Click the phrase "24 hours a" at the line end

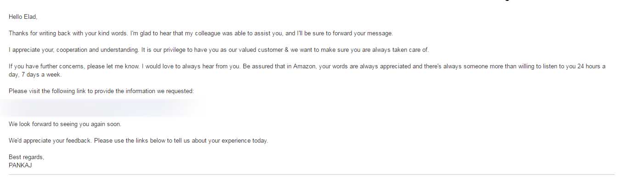coord(592,66)
